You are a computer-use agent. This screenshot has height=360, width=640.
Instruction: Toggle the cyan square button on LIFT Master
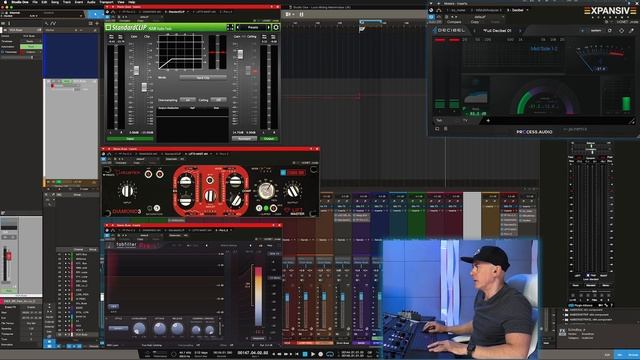click(283, 173)
